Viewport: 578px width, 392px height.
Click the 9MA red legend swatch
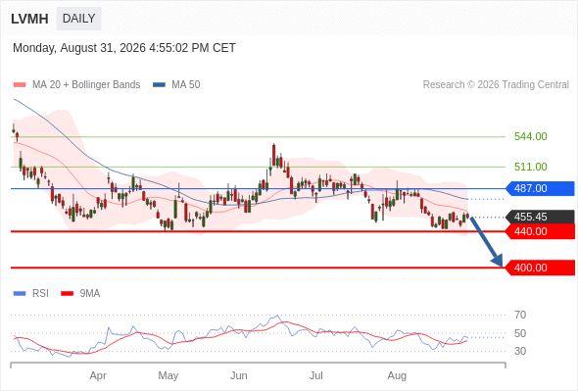click(x=67, y=294)
